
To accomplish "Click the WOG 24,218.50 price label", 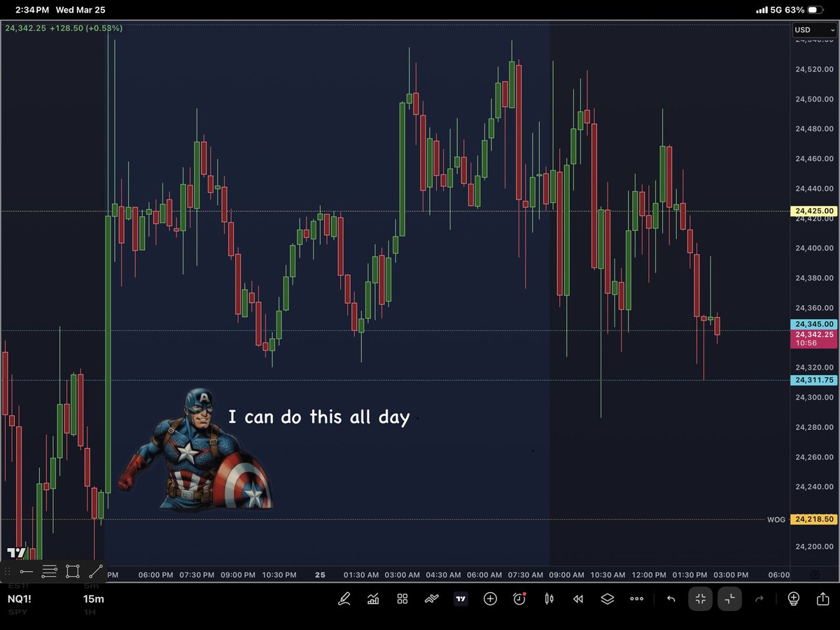I will coord(814,519).
